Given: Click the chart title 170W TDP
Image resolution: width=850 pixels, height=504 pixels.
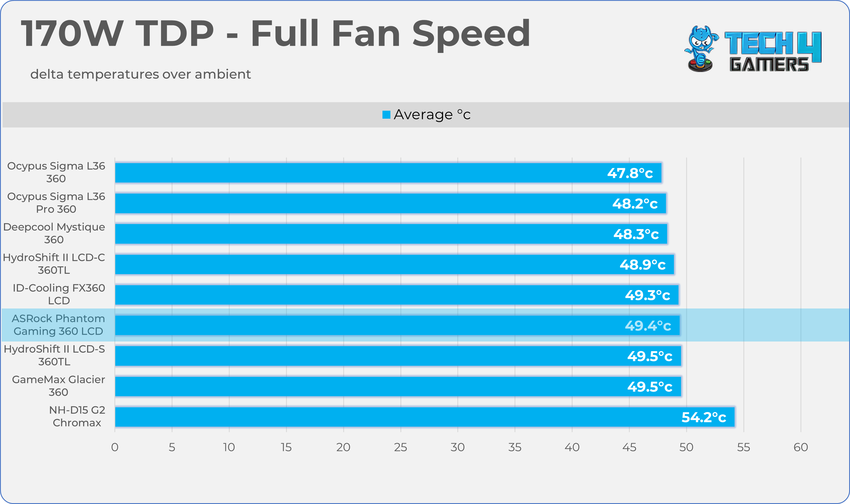Looking at the screenshot, I should pyautogui.click(x=275, y=33).
